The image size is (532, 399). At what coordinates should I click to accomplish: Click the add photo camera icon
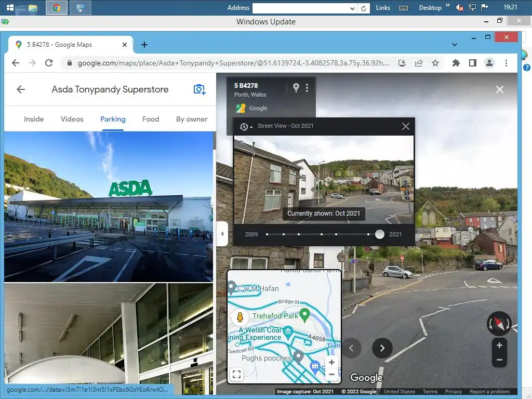tap(199, 89)
